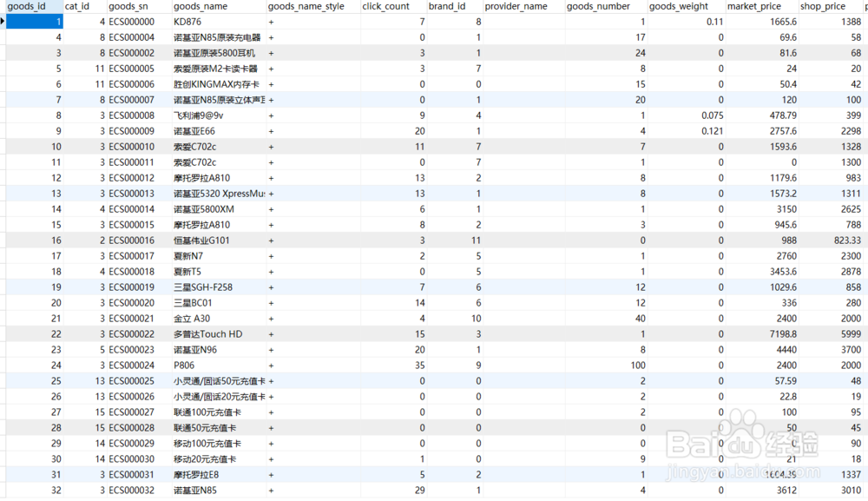Click the 夏新N7 name cell
Image resolution: width=868 pixels, height=501 pixels.
(219, 256)
